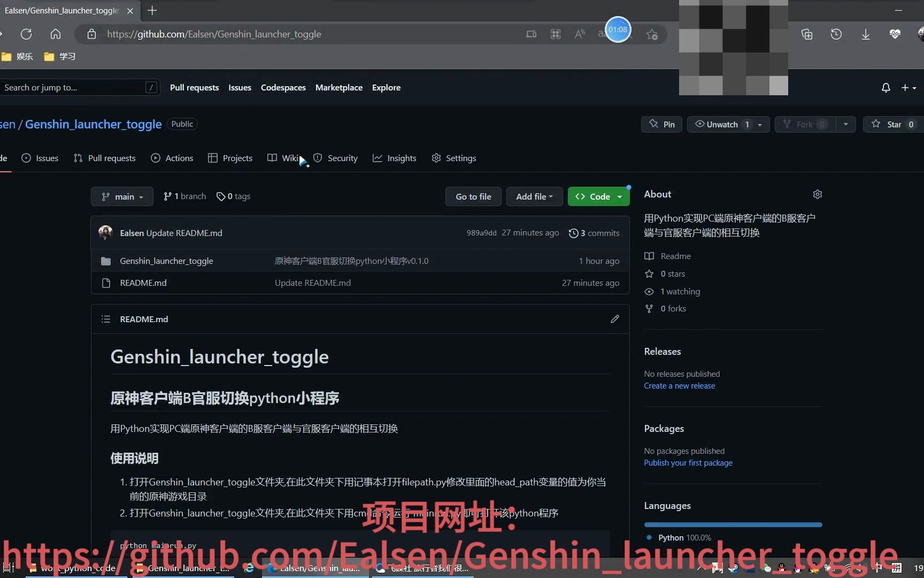Open Ealsen author avatar
Image resolution: width=924 pixels, height=578 pixels.
105,233
